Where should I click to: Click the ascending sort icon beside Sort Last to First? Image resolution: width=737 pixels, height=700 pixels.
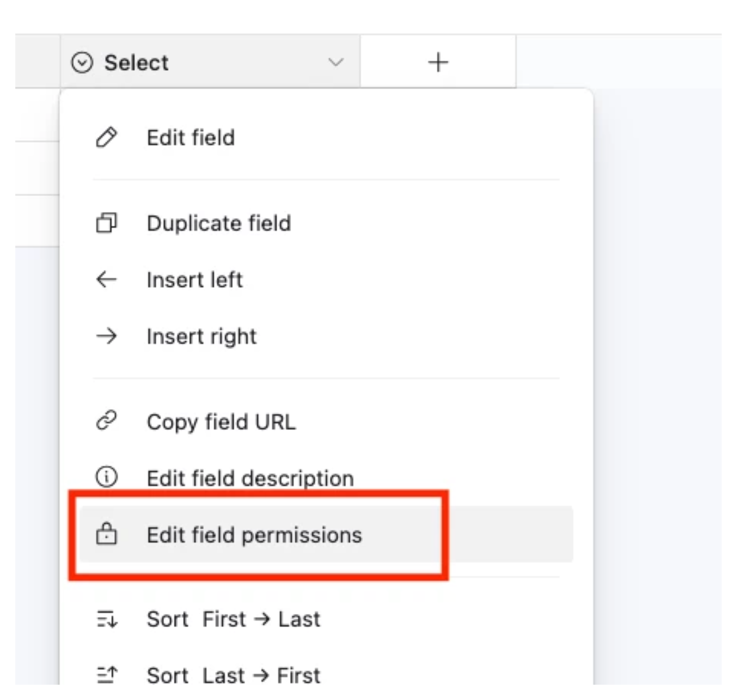point(106,674)
